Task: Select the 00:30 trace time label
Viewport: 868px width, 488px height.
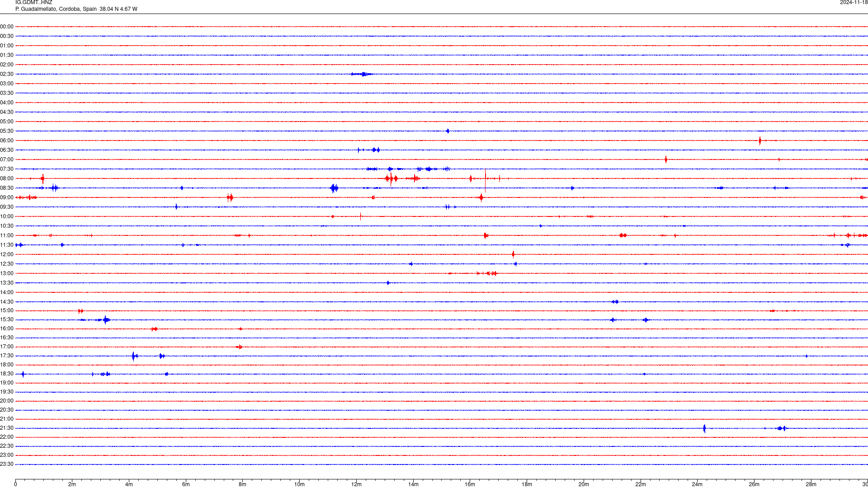Action: click(7, 36)
